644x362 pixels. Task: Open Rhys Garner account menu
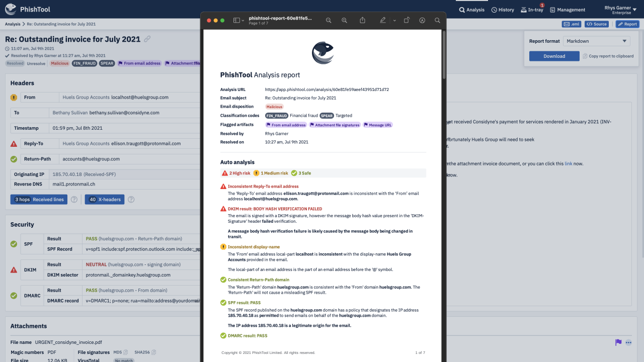(621, 10)
